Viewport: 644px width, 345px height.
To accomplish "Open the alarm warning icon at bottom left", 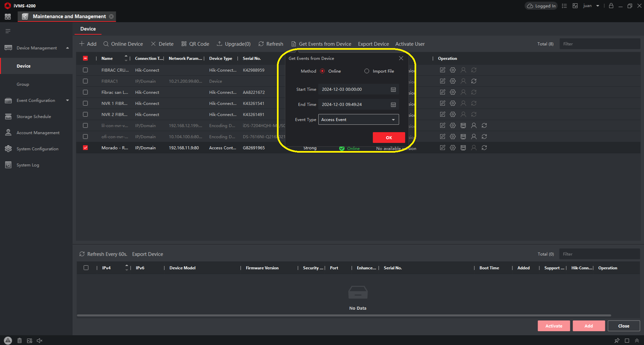I will pos(8,340).
